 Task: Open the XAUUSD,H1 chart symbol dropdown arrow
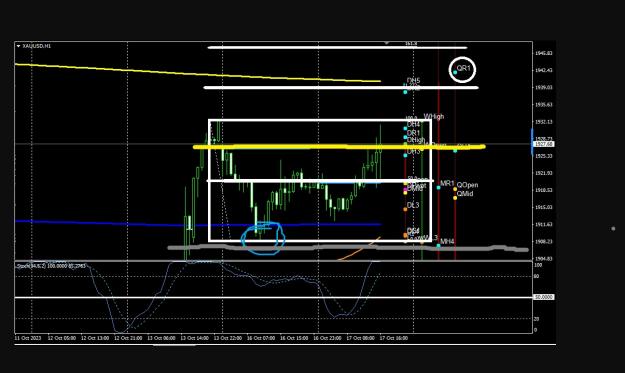pyautogui.click(x=18, y=46)
